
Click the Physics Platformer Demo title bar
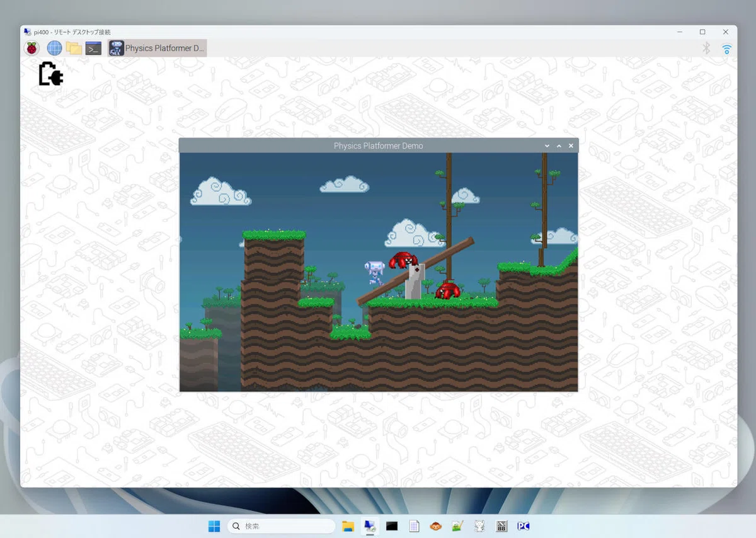point(378,146)
